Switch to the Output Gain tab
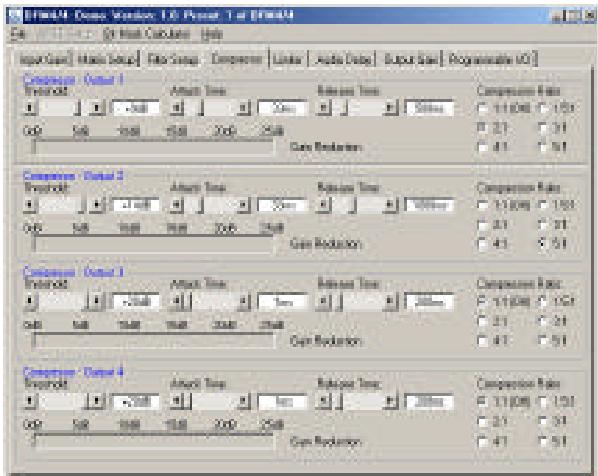The width and height of the screenshot is (598, 476). 411,60
